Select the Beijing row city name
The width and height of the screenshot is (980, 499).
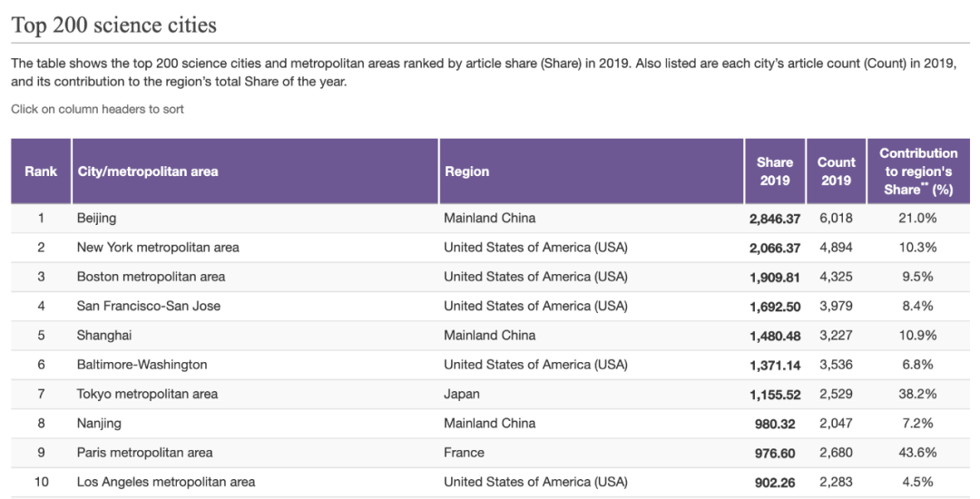coord(96,218)
